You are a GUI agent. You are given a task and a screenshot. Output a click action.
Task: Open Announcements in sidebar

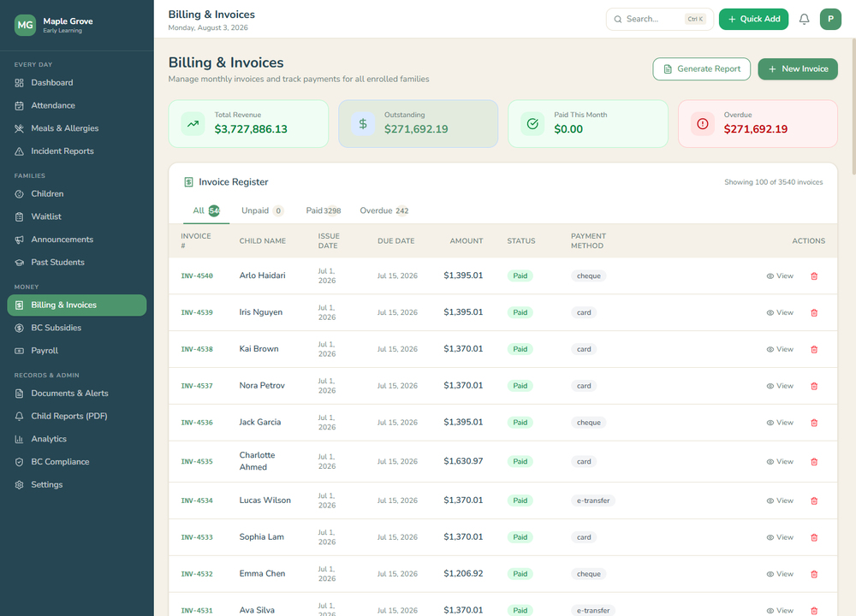[77, 240]
